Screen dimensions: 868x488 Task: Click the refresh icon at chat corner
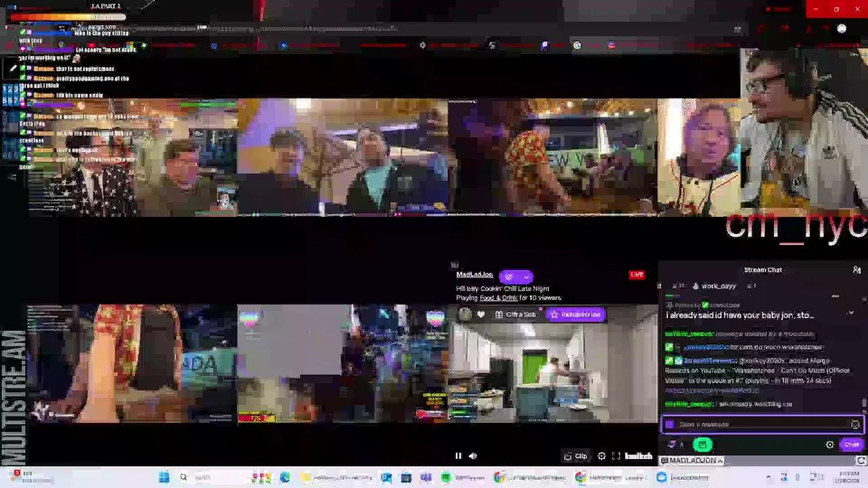click(861, 461)
